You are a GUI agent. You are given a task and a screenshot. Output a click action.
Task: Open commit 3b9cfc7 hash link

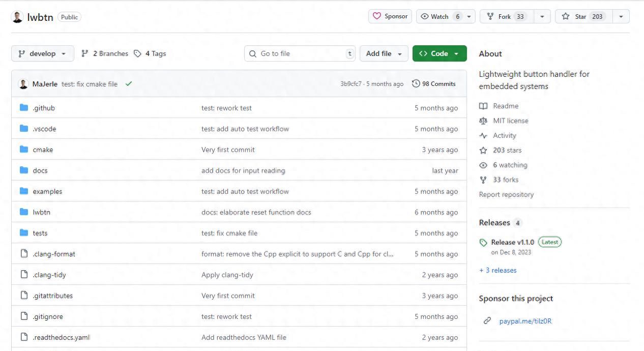coord(350,84)
